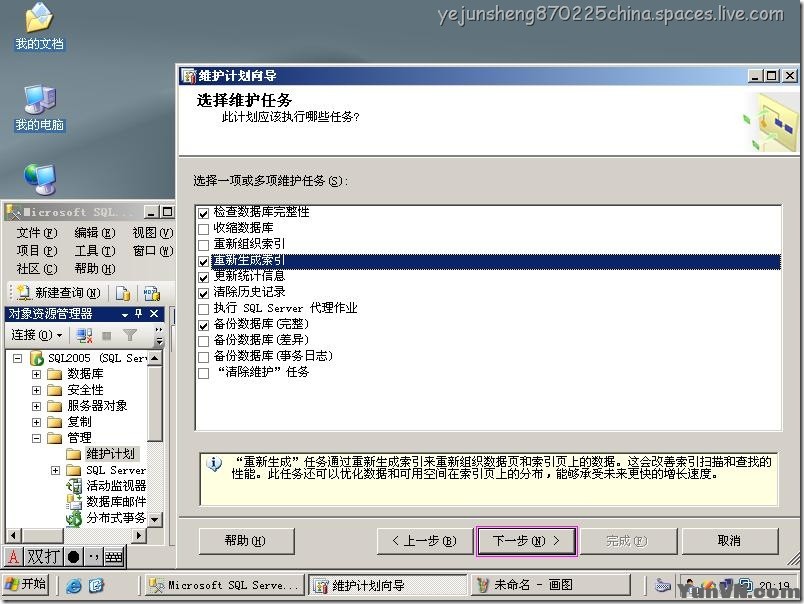The height and width of the screenshot is (604, 804).
Task: Click IME letter A icon
Action: click(x=13, y=557)
